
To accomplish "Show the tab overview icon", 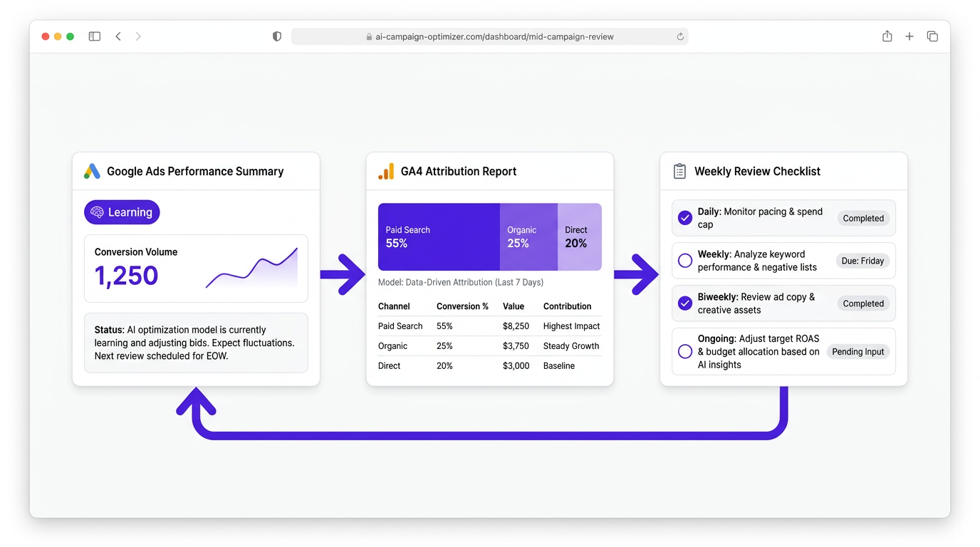I will (x=932, y=36).
